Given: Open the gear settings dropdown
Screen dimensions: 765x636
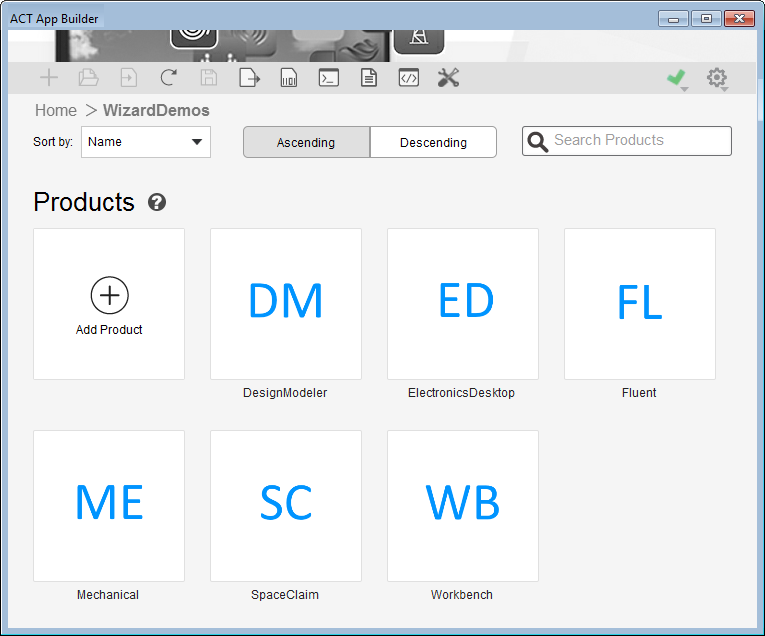Looking at the screenshot, I should click(716, 78).
